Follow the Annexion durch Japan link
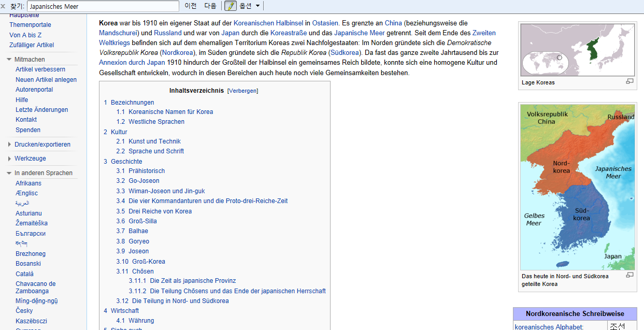This screenshot has height=330, width=644. pyautogui.click(x=132, y=63)
